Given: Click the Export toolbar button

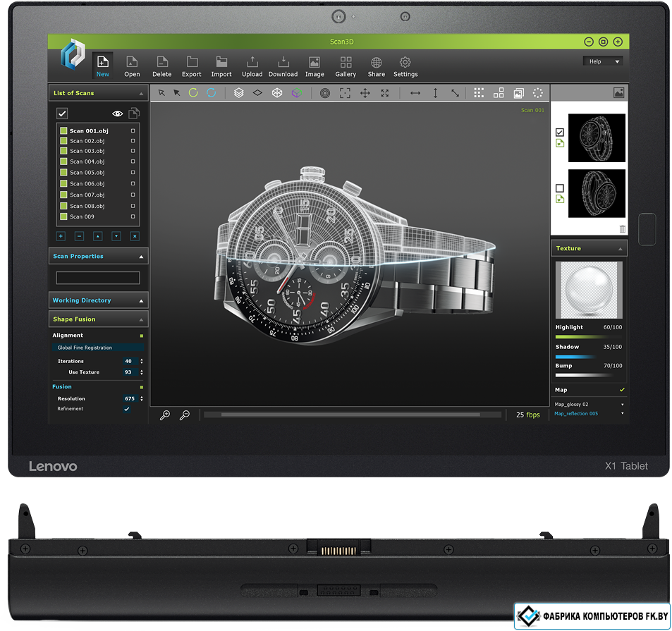Looking at the screenshot, I should point(192,66).
